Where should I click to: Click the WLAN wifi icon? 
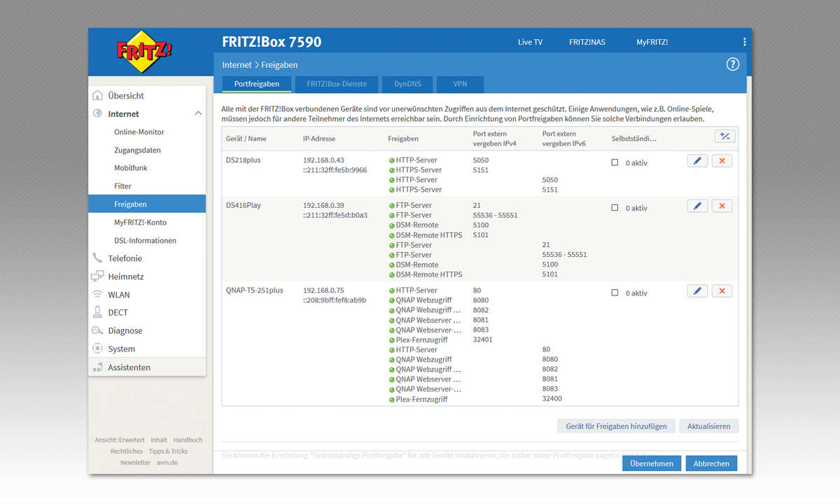coord(97,295)
